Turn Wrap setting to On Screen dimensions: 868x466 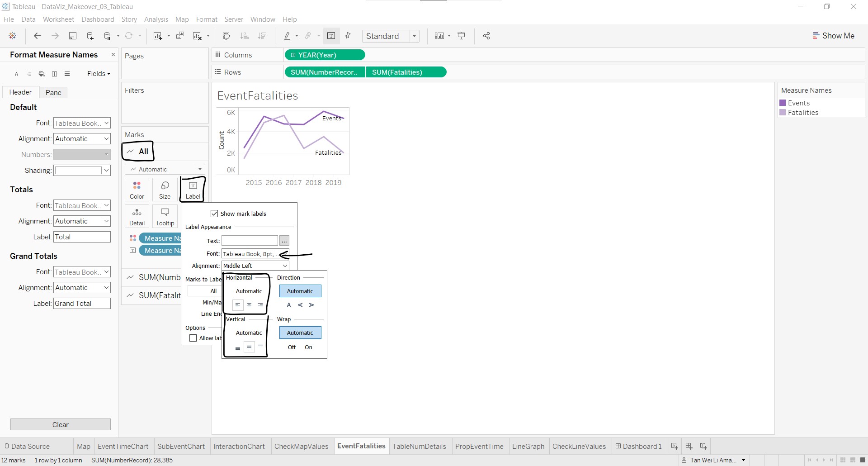[x=308, y=347]
